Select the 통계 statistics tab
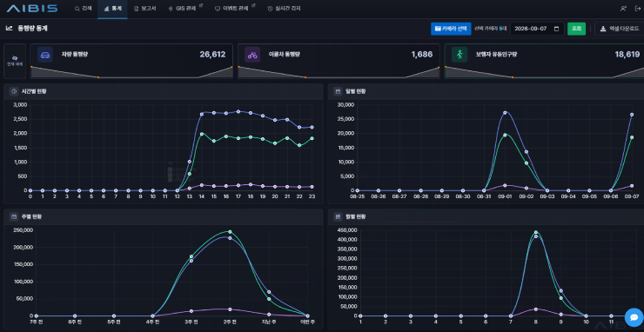 [112, 8]
